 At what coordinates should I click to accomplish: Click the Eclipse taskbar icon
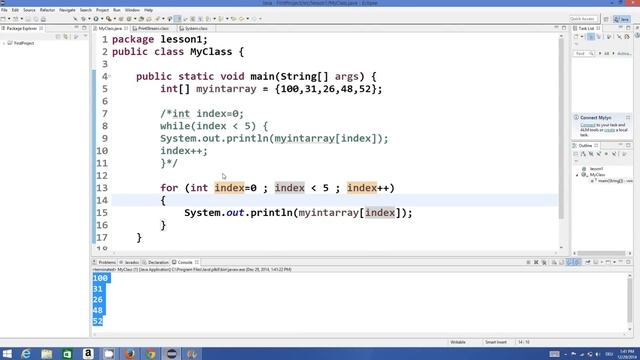tap(171, 353)
